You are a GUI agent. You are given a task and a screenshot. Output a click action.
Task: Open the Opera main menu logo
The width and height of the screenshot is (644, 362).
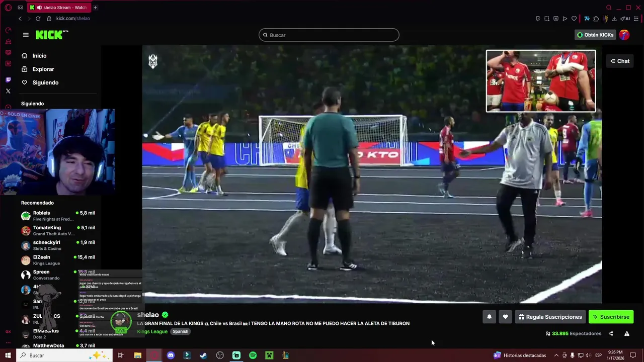coord(8,8)
